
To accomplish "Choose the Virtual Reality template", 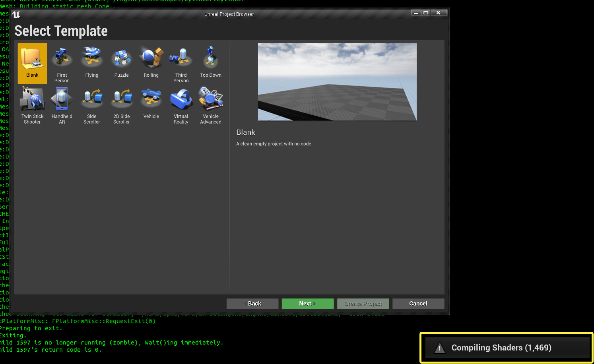I will point(181,103).
